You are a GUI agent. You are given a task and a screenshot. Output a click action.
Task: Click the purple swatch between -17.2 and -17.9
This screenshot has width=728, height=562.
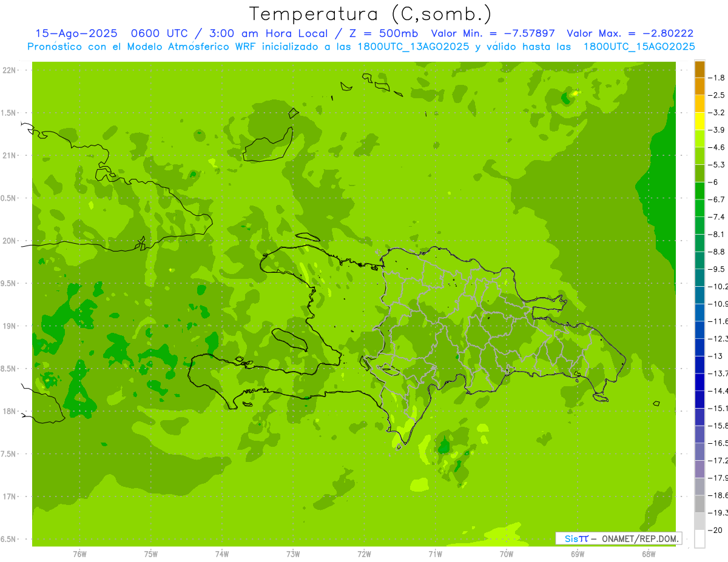[x=699, y=469]
